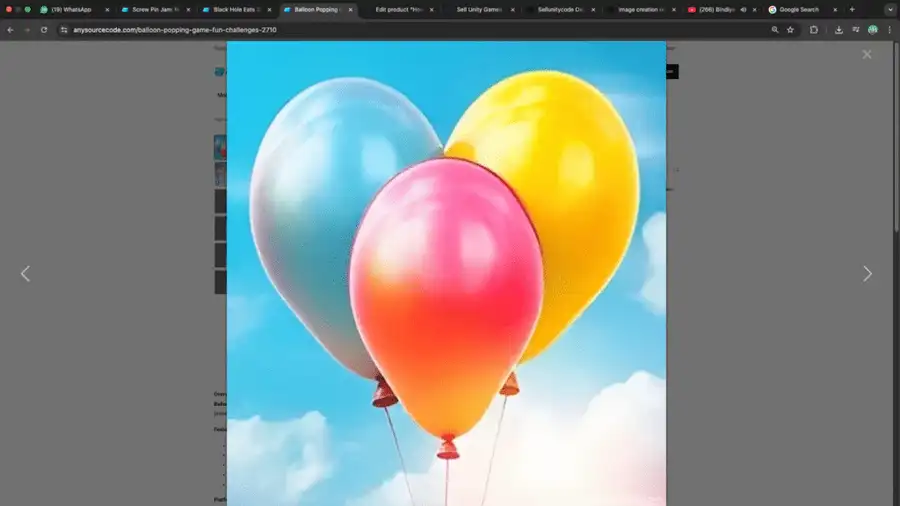Open the browser downloads panel
The height and width of the screenshot is (506, 900).
click(838, 30)
